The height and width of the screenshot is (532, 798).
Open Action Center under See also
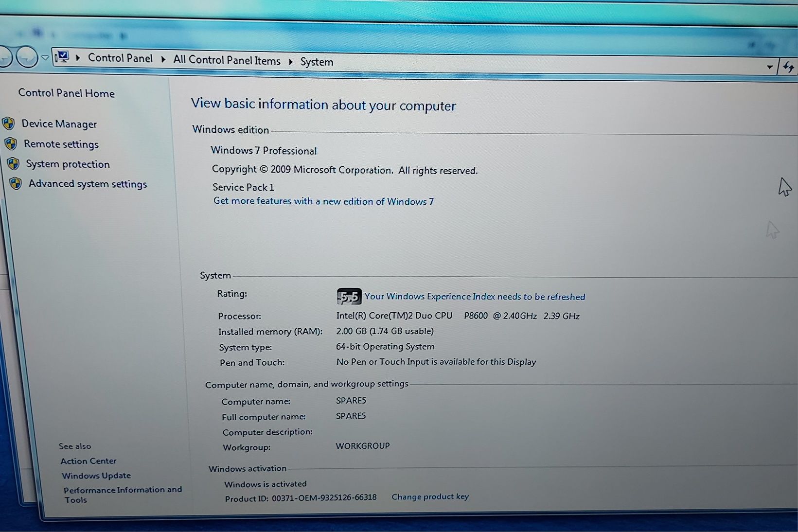(x=89, y=461)
